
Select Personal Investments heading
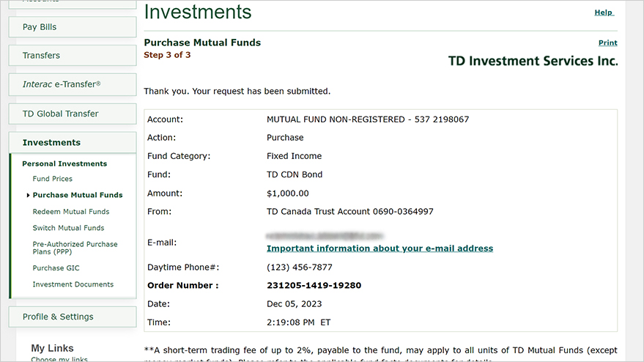pos(64,163)
